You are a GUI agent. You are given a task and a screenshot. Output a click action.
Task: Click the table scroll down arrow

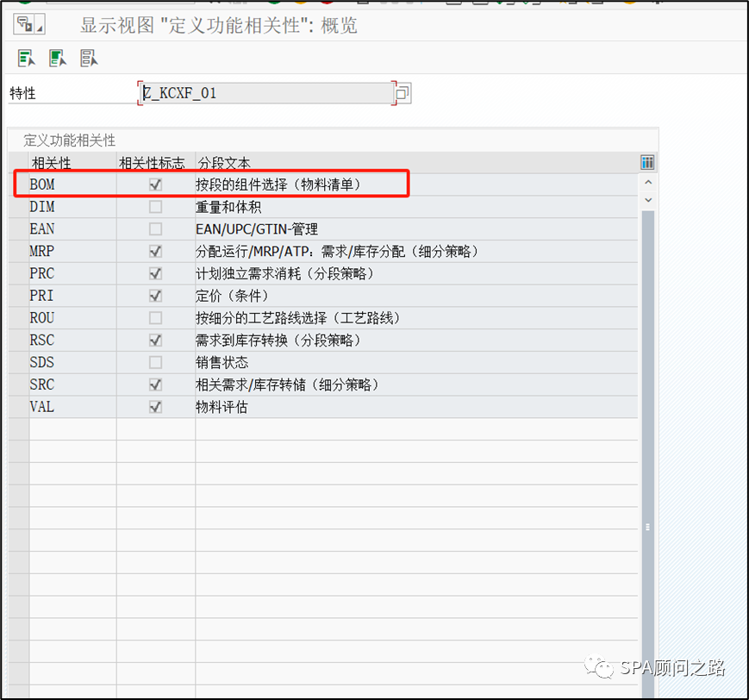coord(648,200)
